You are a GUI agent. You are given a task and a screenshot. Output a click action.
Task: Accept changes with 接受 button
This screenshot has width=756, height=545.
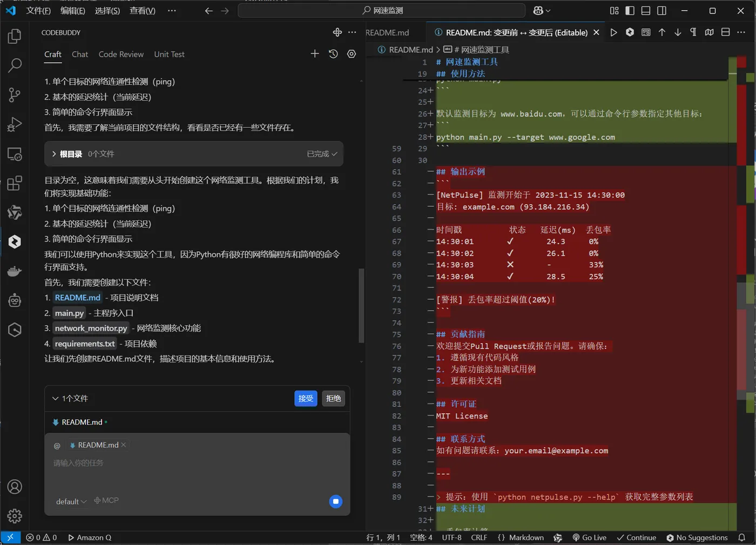tap(306, 398)
